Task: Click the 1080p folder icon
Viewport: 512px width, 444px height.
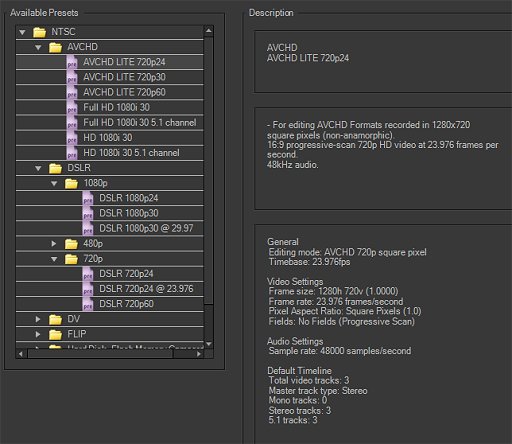Action: (71, 183)
